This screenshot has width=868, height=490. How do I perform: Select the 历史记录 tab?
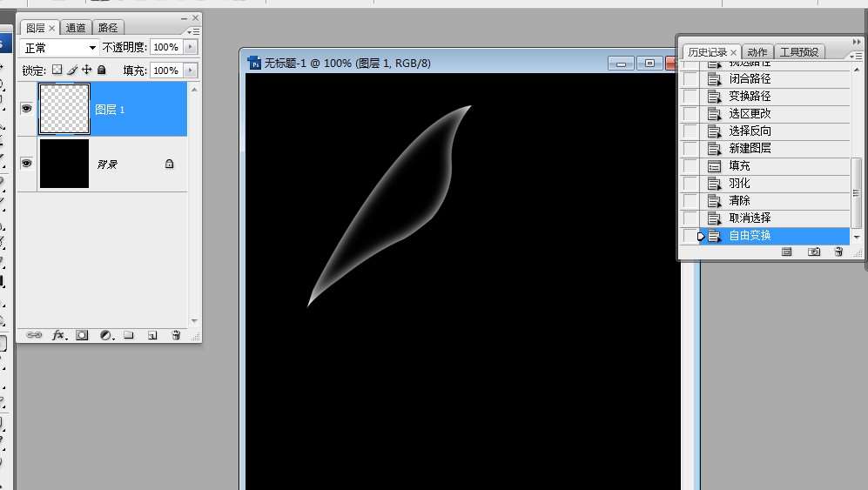coord(707,52)
